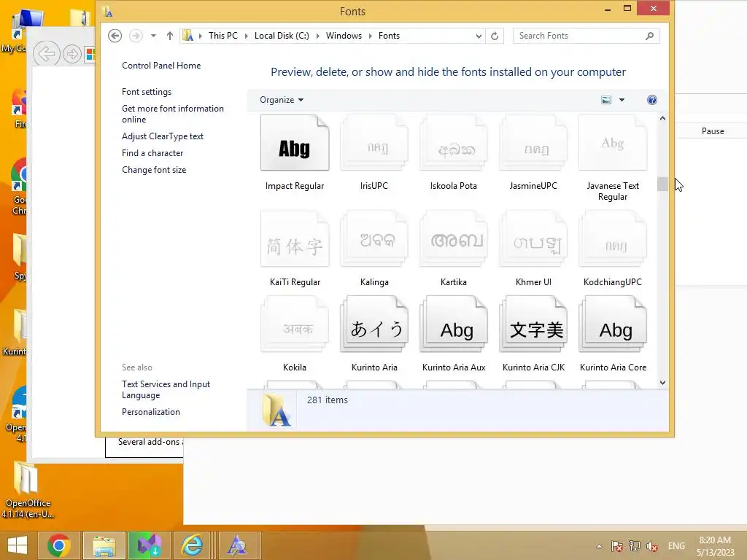The image size is (747, 560).
Task: Open the Windows Start button
Action: [x=18, y=545]
